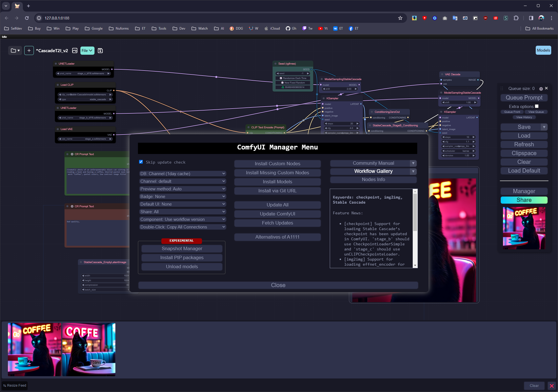
Task: Open the Nuforms bookmarks folder
Action: pos(119,28)
